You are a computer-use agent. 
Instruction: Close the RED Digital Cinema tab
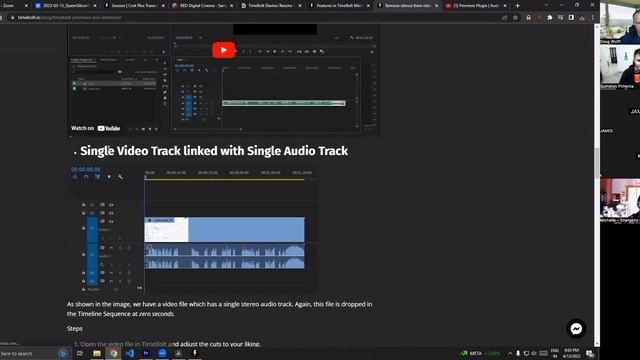coord(232,6)
